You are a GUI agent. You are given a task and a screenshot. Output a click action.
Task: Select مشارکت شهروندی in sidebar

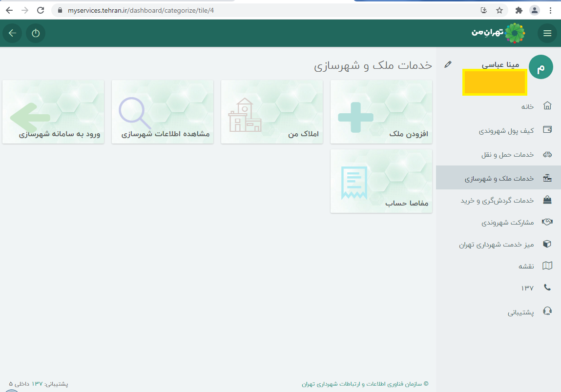507,223
